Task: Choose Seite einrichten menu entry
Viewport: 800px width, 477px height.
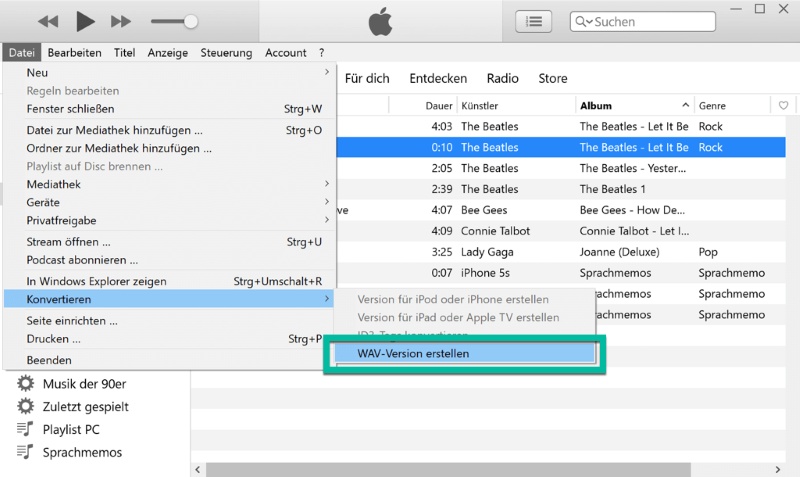Action: coord(169,321)
